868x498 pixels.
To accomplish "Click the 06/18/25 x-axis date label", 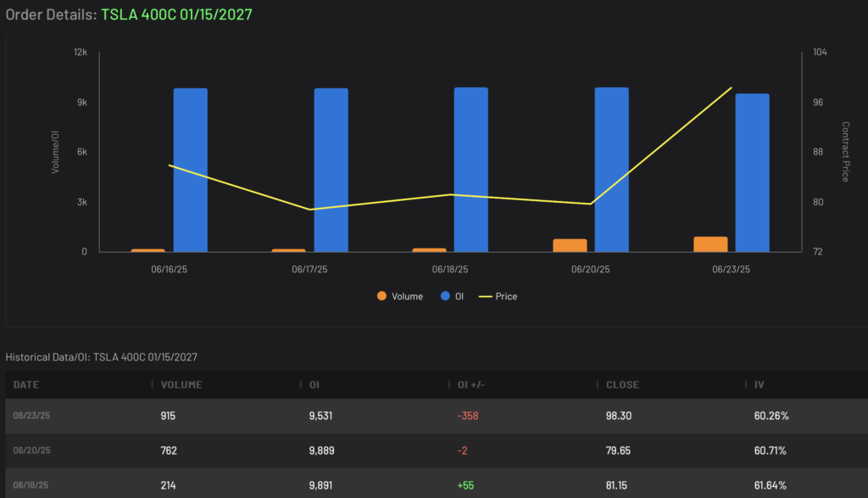I will click(450, 269).
